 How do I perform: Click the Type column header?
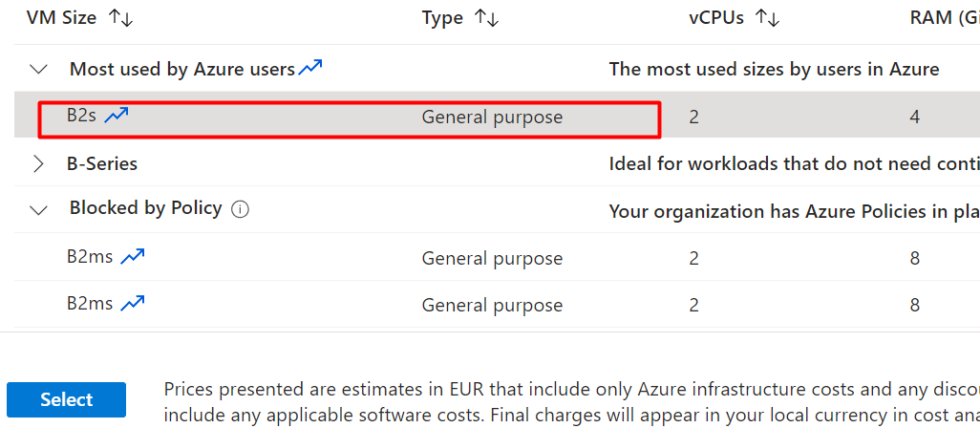(442, 18)
